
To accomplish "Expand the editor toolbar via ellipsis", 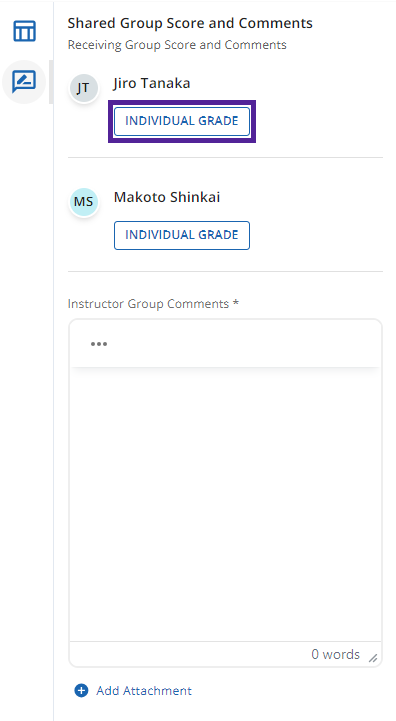I will pyautogui.click(x=99, y=343).
